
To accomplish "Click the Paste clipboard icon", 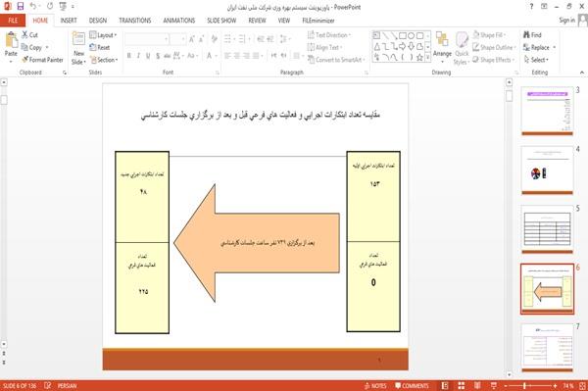I will tap(11, 40).
